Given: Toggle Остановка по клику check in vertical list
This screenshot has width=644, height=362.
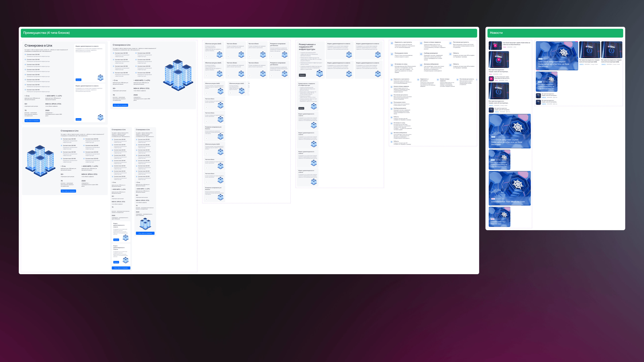Looking at the screenshot, I should [x=391, y=123].
